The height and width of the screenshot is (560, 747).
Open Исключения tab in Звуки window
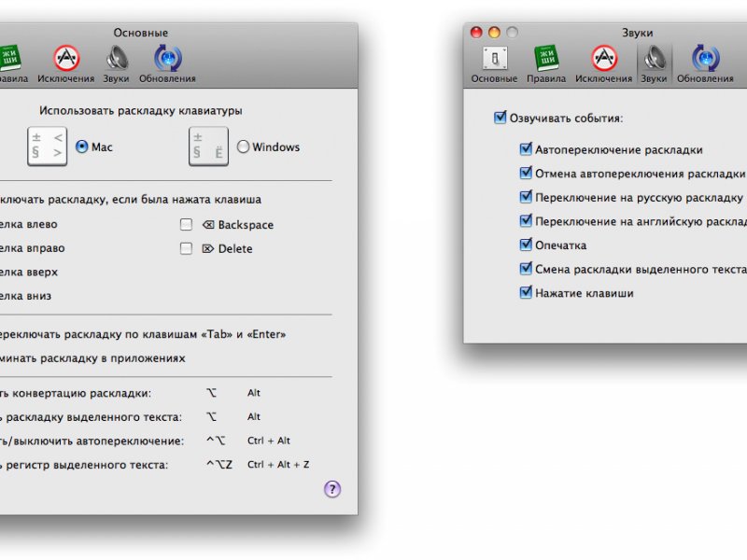[x=603, y=64]
